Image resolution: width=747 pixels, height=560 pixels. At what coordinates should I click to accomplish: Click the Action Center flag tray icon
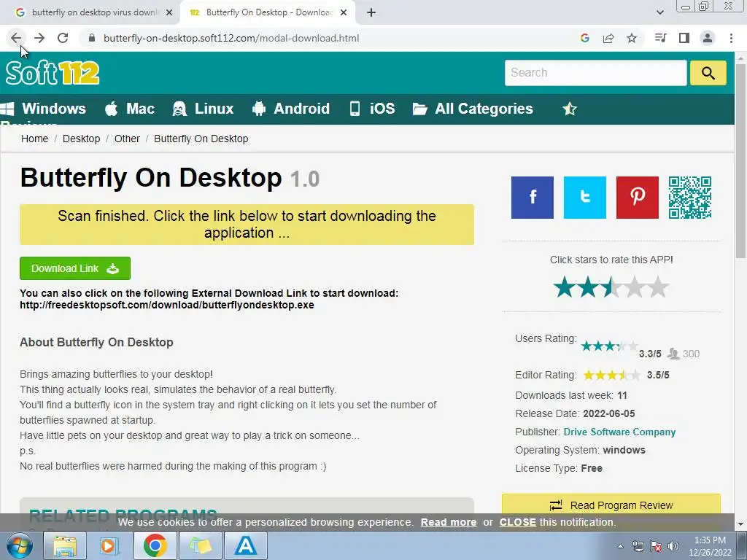tap(656, 546)
